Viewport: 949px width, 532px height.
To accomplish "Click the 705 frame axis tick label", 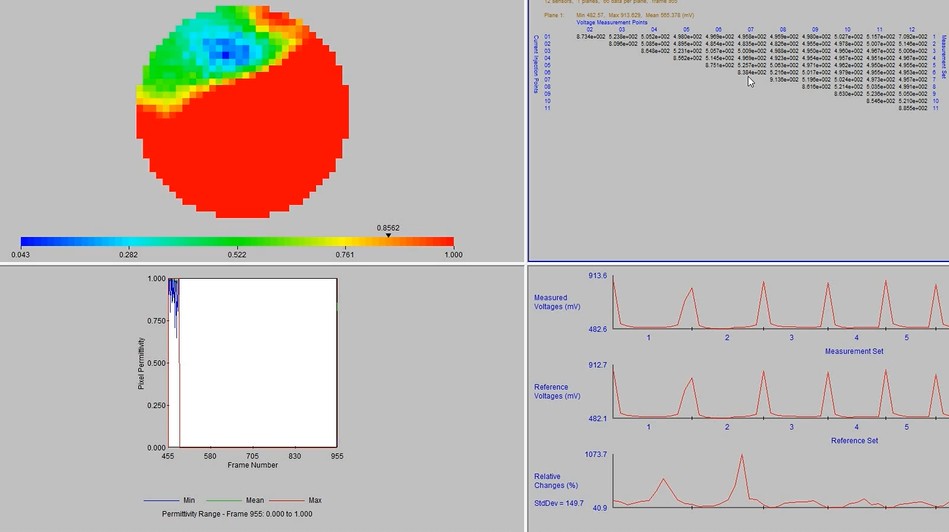I will tap(252, 456).
